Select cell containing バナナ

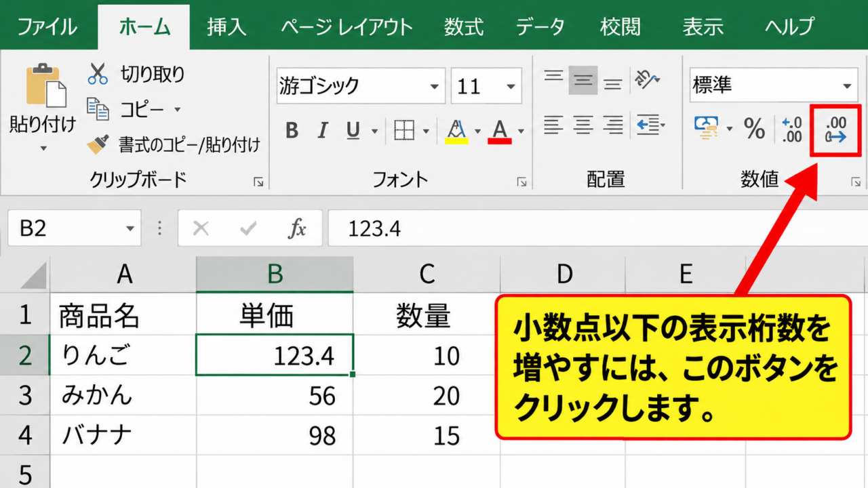[x=123, y=435]
